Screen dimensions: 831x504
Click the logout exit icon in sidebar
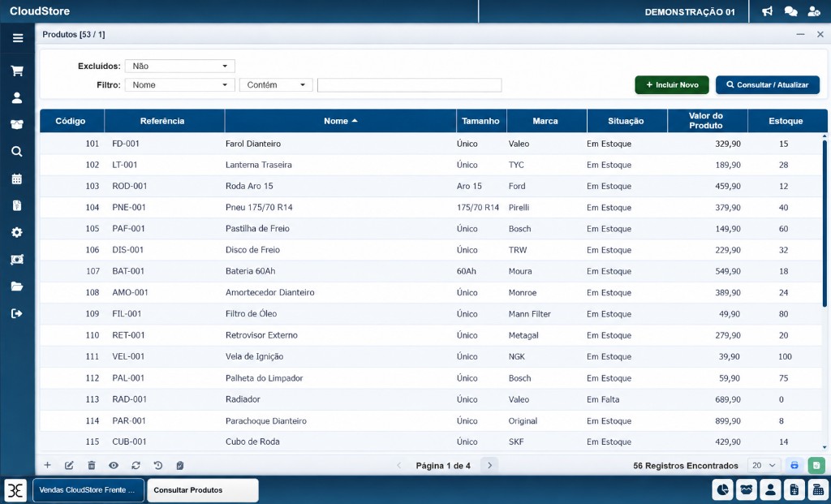17,313
